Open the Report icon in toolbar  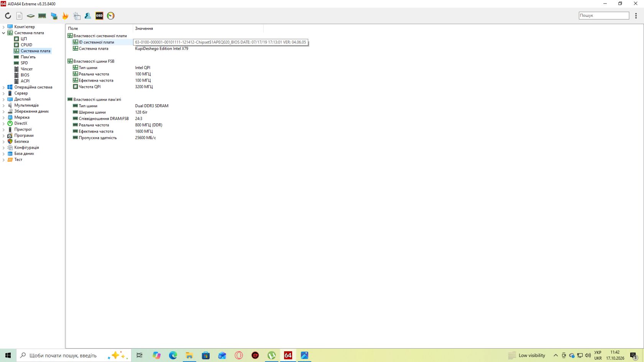[x=20, y=16]
